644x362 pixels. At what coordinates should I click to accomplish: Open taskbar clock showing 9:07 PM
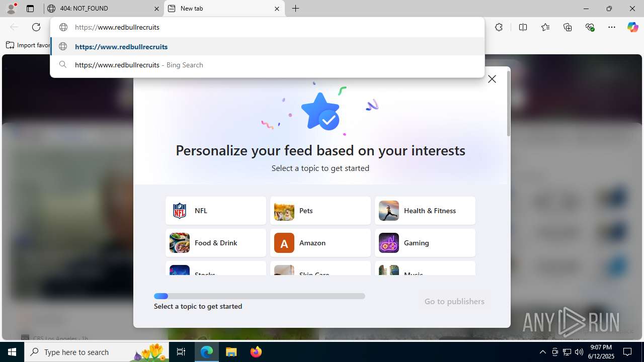pos(601,352)
